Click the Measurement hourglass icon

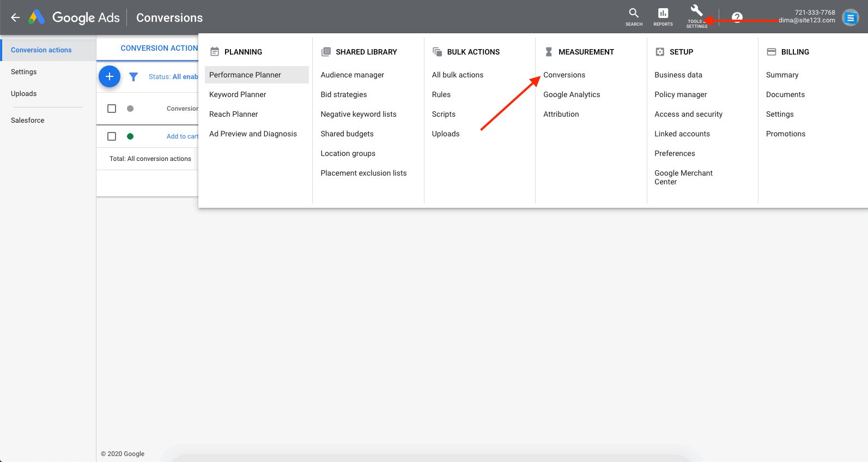[549, 52]
